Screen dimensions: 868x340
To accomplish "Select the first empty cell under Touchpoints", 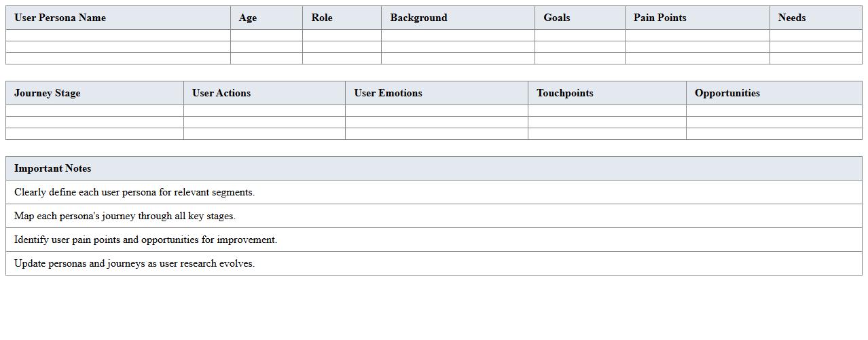I will [x=607, y=111].
